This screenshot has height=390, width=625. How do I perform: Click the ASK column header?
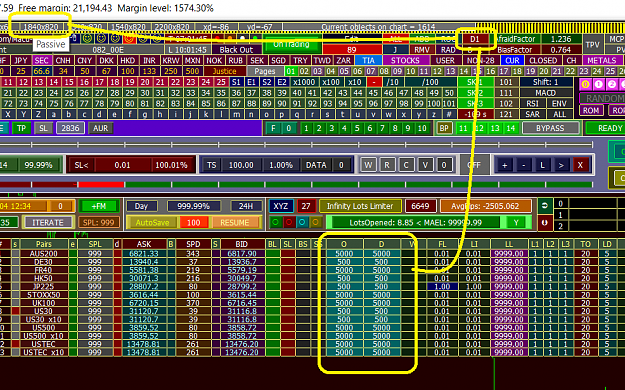coord(144,244)
